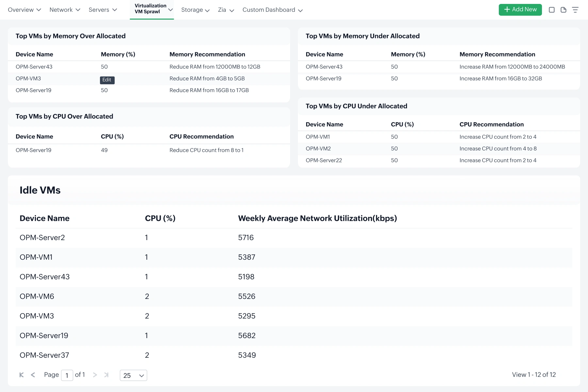Open OPM-VM3 in Memory Over Allocated
588x392 pixels.
pos(28,78)
